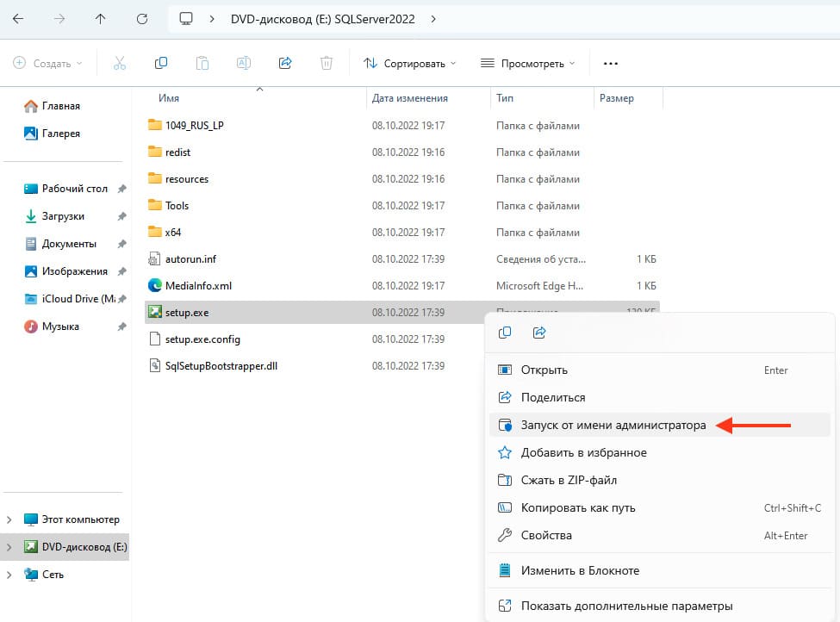Open the Просмотреть dropdown

point(527,63)
